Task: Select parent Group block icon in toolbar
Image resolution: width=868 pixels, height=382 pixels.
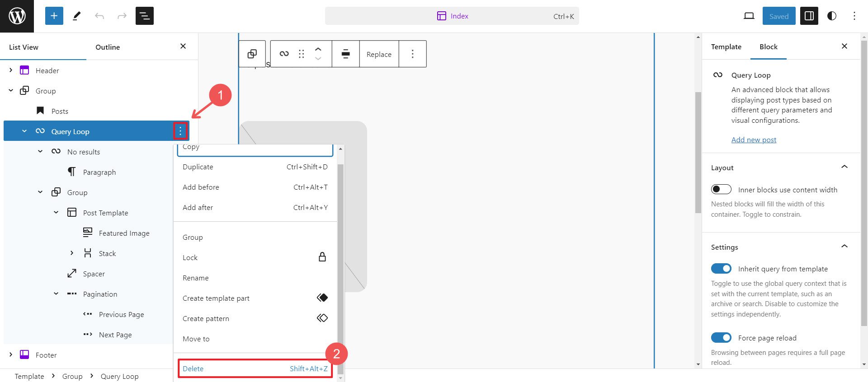Action: [252, 54]
